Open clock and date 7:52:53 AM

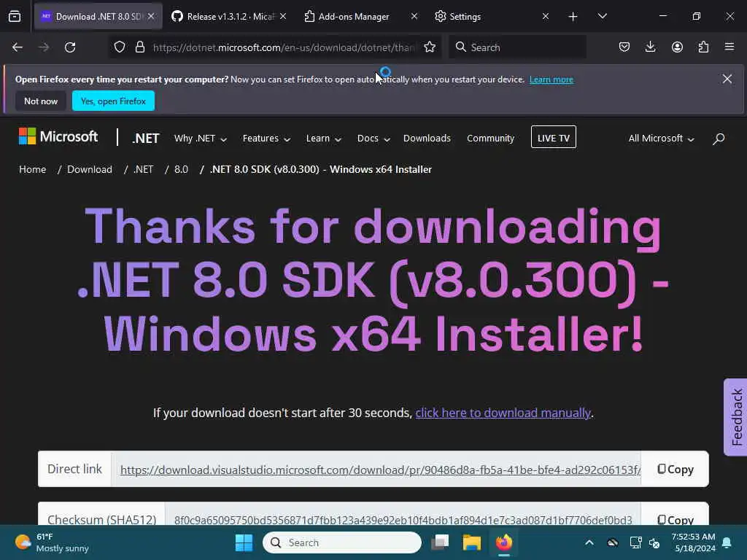click(693, 542)
